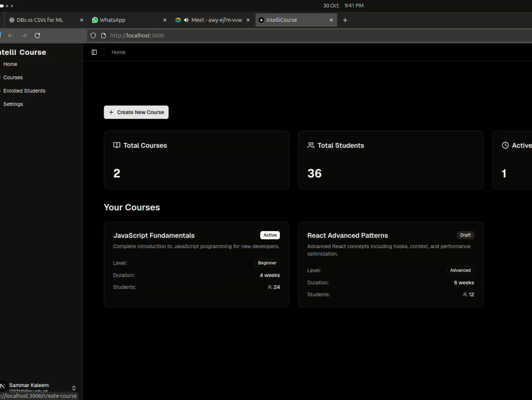Open Enrolled Students in the sidebar
The height and width of the screenshot is (400, 532).
pyautogui.click(x=24, y=91)
